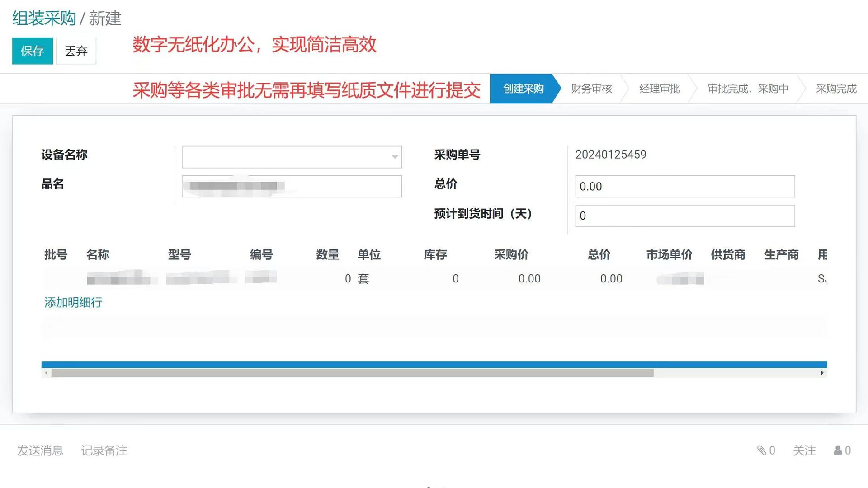Click the 总价 input field
The height and width of the screenshot is (488, 868).
click(x=684, y=186)
